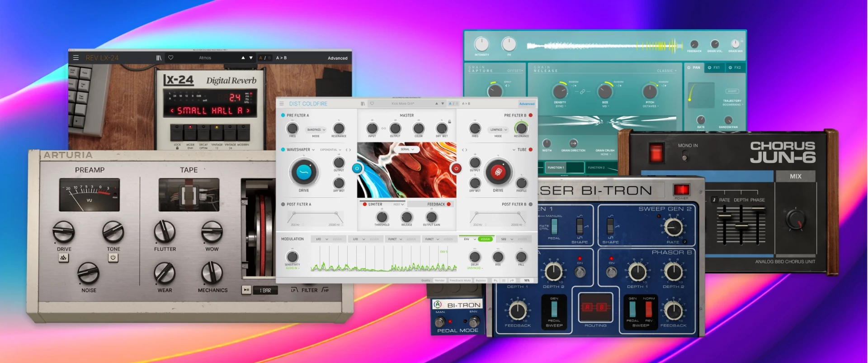Open the Dist Coldfire hamburger menu
Screen dimensions: 868x363
click(x=282, y=104)
